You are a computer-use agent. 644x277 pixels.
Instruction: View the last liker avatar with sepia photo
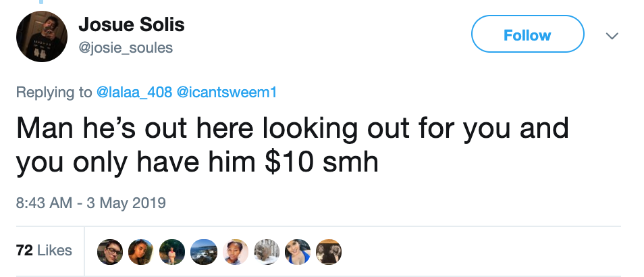coord(329,251)
